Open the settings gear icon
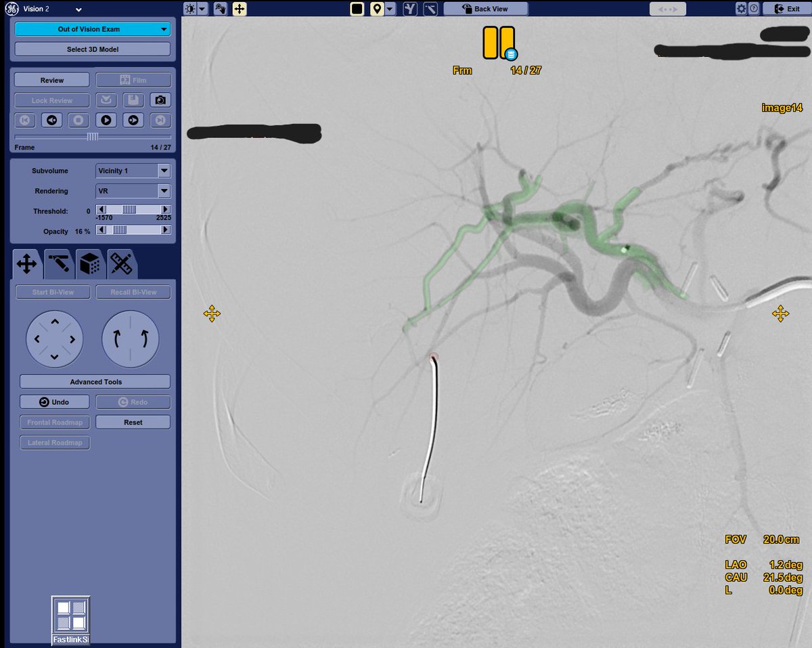 point(742,9)
